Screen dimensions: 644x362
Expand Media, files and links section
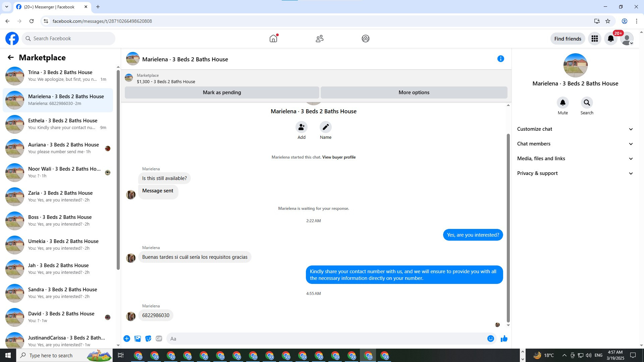(x=575, y=159)
